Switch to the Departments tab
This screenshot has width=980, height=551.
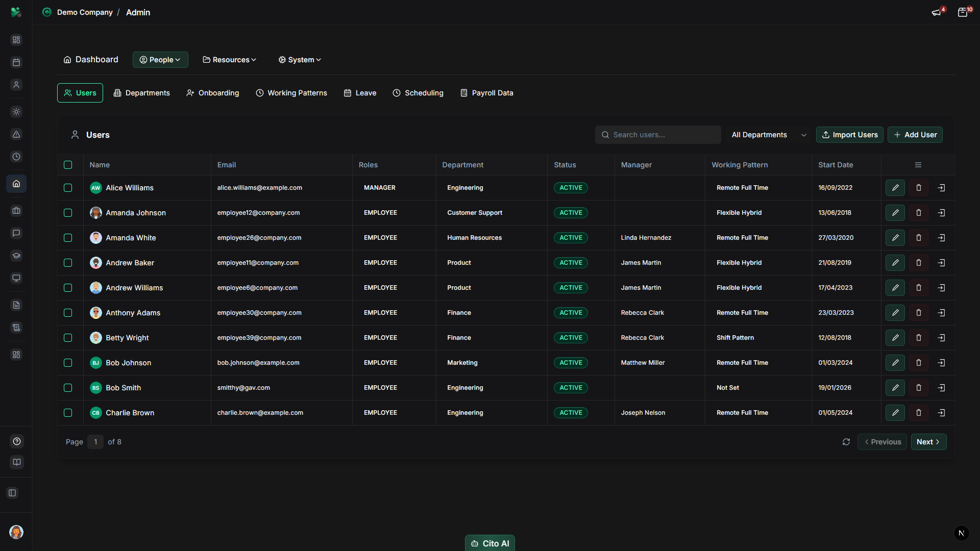click(141, 93)
